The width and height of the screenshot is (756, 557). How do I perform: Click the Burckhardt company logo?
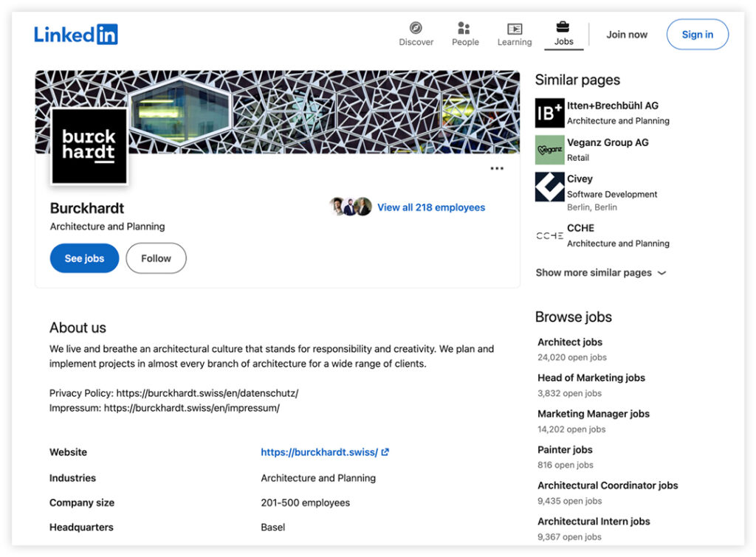89,145
